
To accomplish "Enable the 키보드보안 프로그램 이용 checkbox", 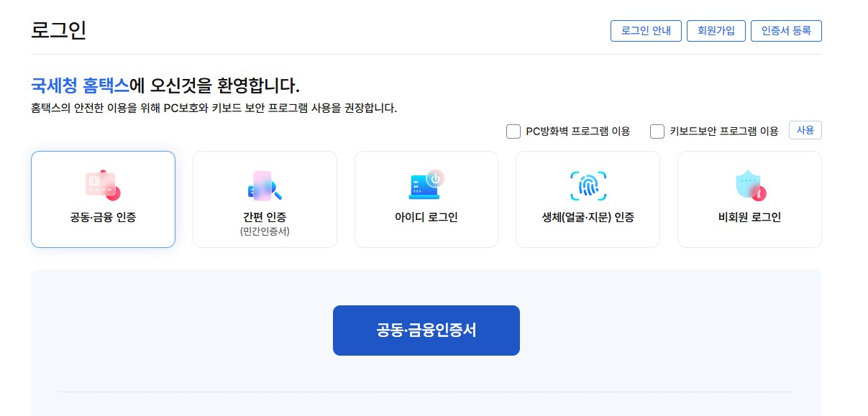I will click(657, 131).
